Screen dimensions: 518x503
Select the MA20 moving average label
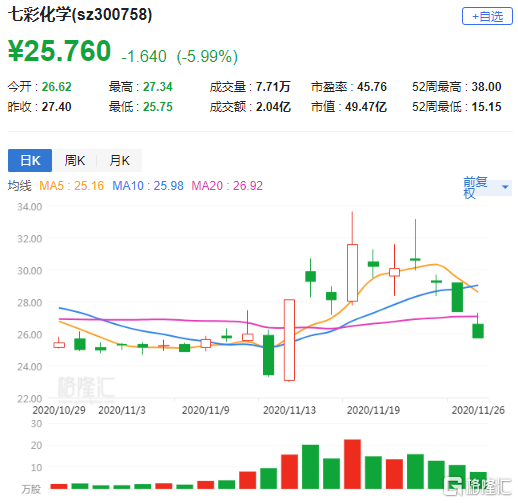coord(227,186)
